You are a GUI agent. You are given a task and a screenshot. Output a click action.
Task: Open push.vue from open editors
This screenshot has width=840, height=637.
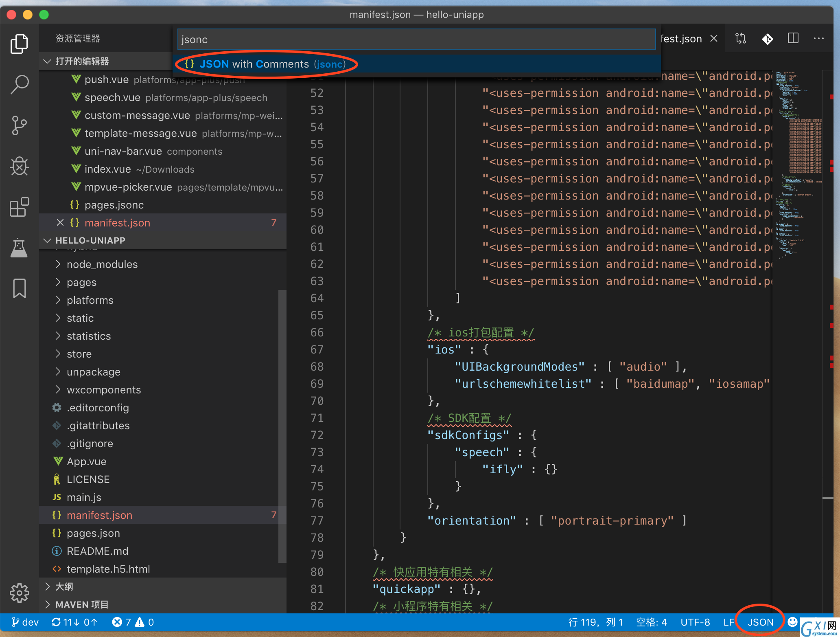[163, 80]
